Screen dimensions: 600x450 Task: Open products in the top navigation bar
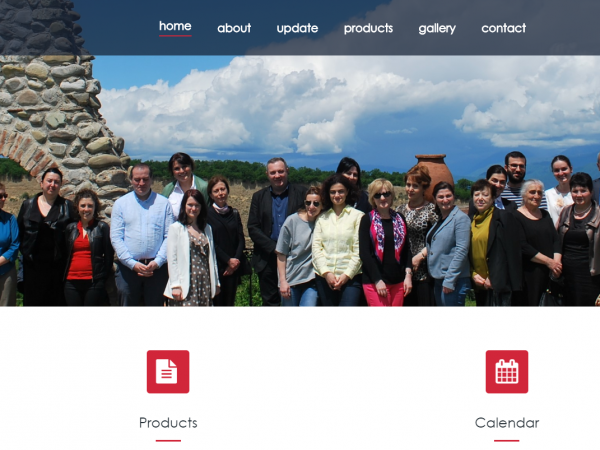tap(368, 28)
